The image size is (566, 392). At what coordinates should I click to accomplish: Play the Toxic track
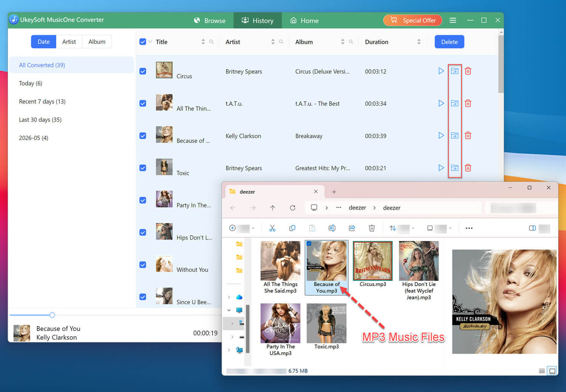pos(441,168)
